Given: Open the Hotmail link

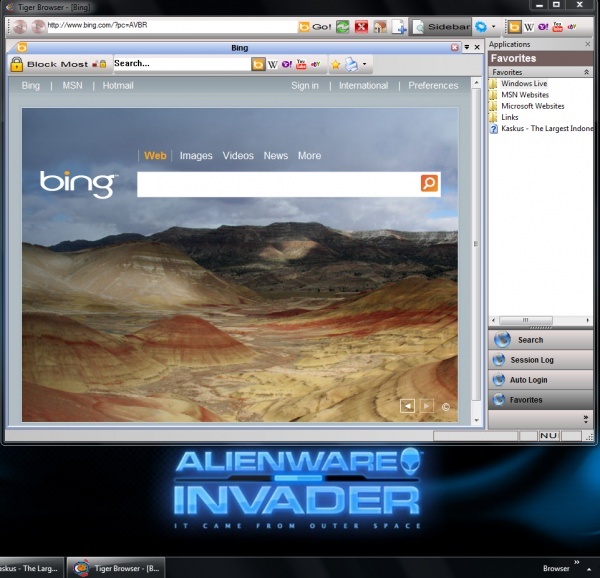Looking at the screenshot, I should [x=118, y=85].
